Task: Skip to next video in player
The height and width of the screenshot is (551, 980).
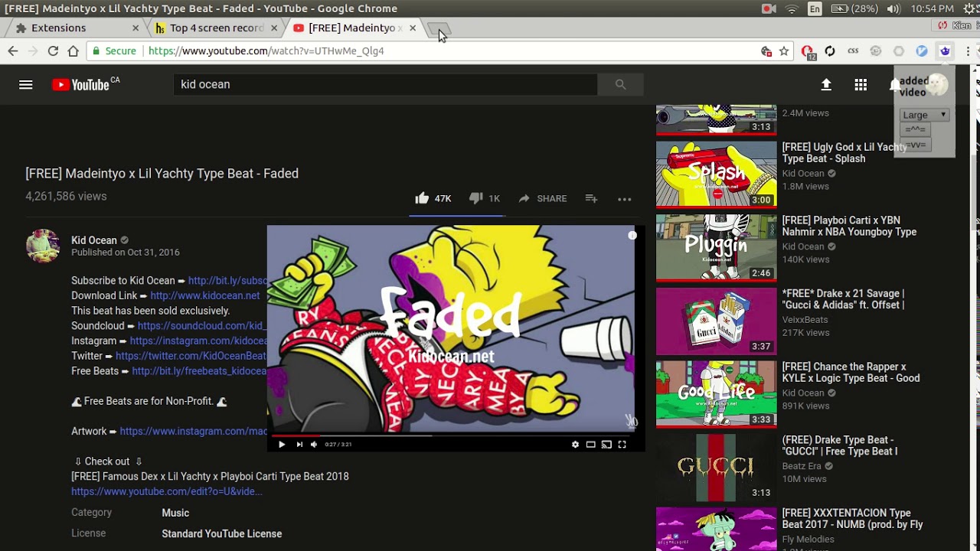Action: 299,444
